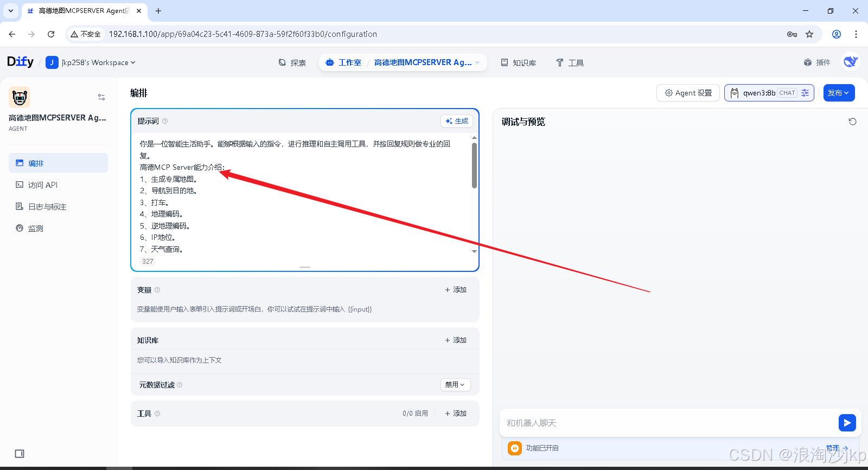Send the chat message with the arrow button
Screen dimensions: 868x470
click(847, 423)
